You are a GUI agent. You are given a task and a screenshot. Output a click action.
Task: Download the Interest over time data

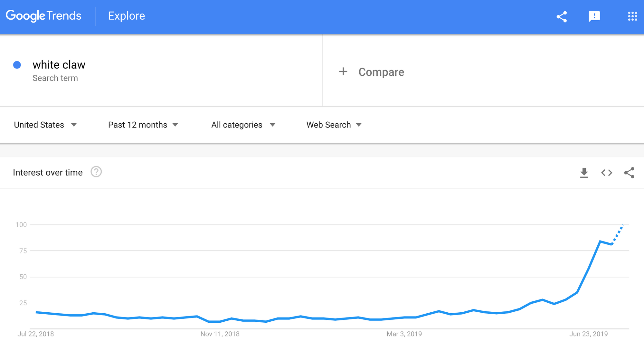(584, 173)
